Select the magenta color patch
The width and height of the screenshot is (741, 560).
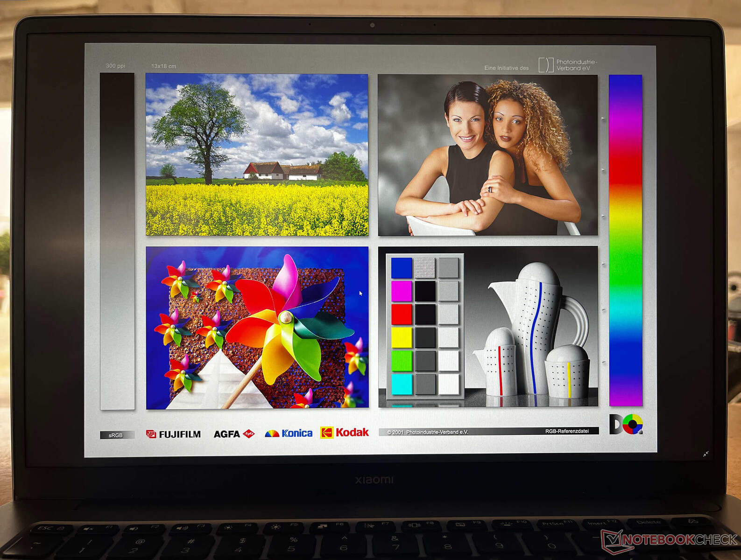click(402, 291)
